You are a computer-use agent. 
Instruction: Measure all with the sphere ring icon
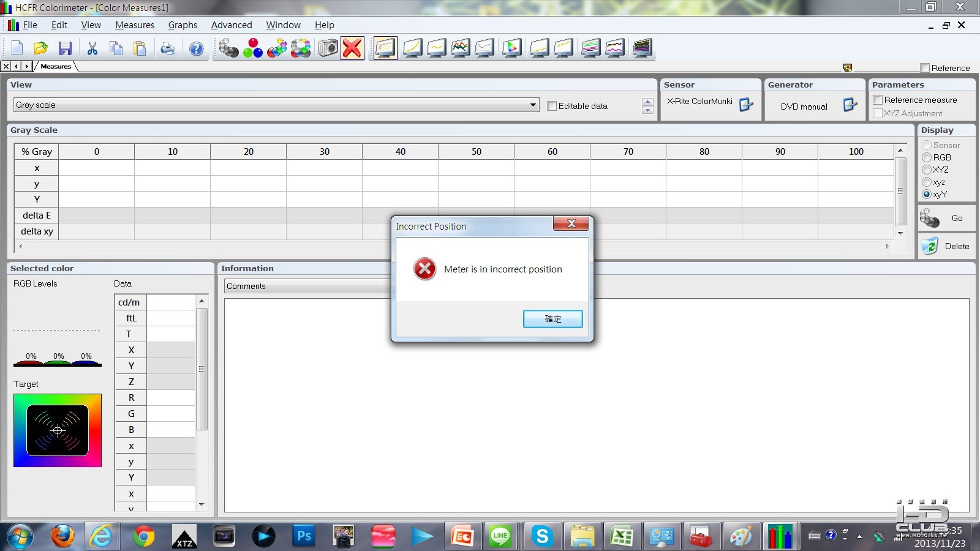[301, 48]
